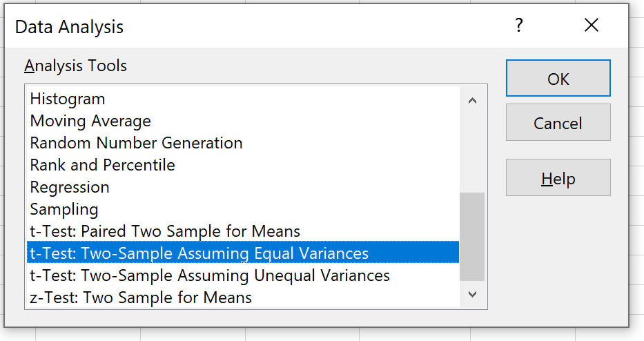Screen dimensions: 644x341
Task: Select the Sampling analysis tool
Action: (64, 209)
